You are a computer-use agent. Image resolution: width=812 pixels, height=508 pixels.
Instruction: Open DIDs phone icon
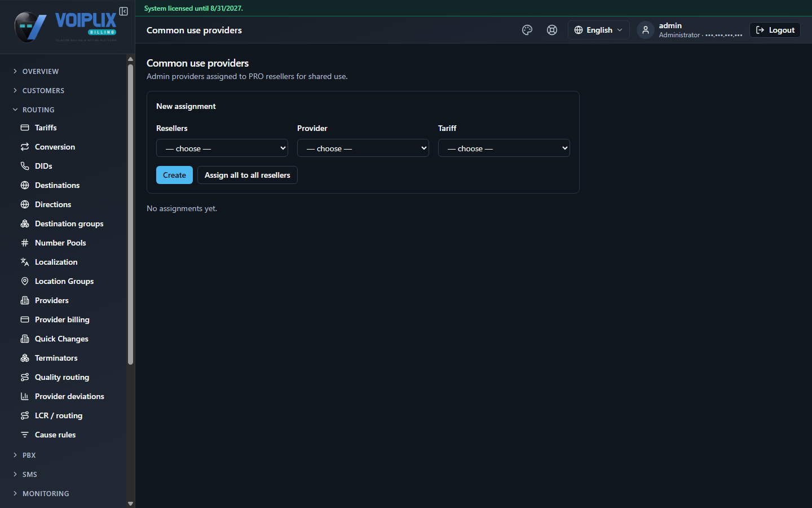click(25, 166)
